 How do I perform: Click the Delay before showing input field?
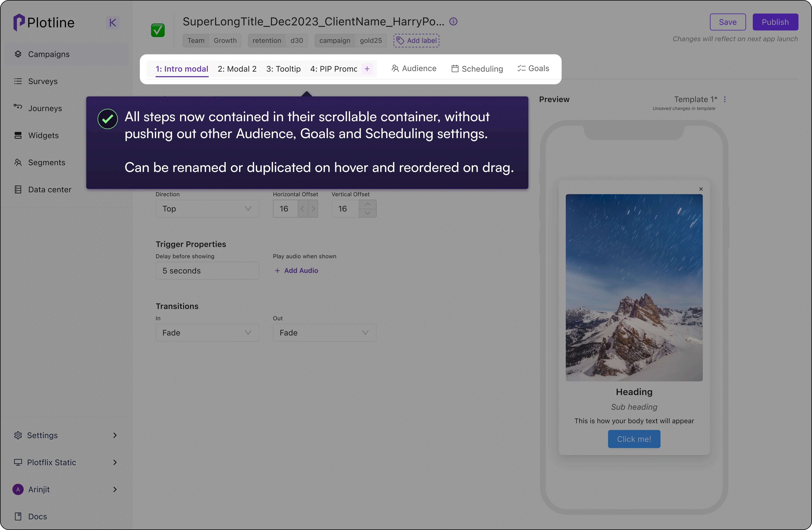[x=207, y=270]
